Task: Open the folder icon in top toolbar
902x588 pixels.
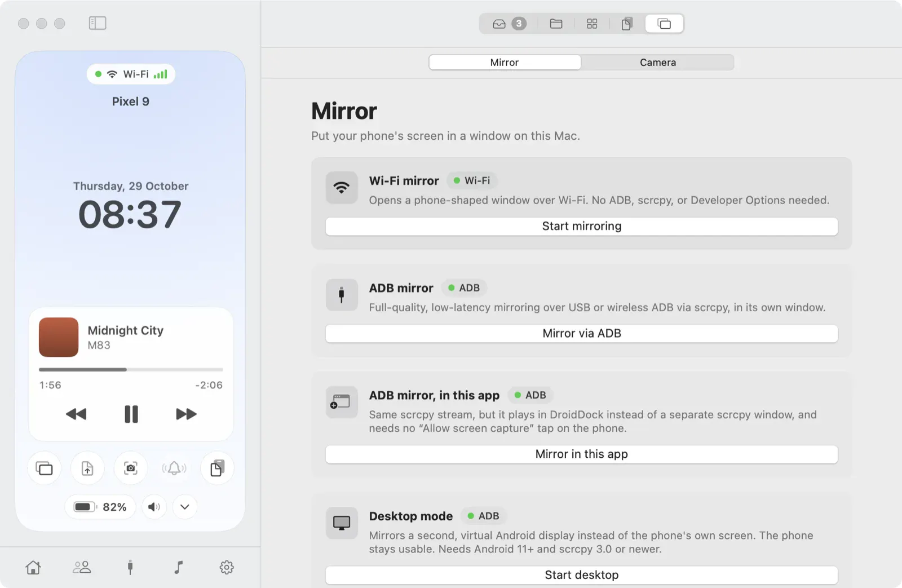Action: pyautogui.click(x=556, y=24)
